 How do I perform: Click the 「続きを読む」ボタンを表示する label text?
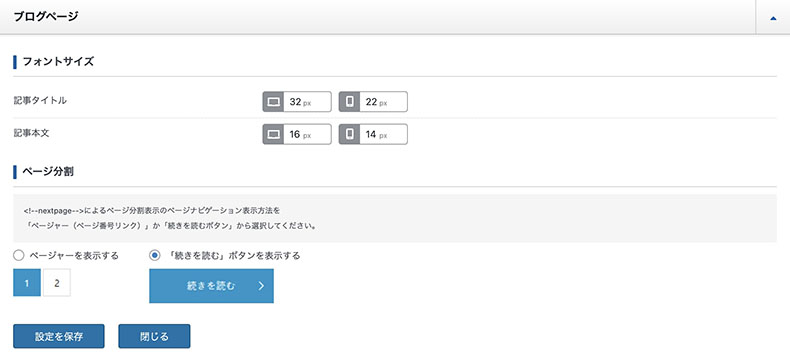232,256
